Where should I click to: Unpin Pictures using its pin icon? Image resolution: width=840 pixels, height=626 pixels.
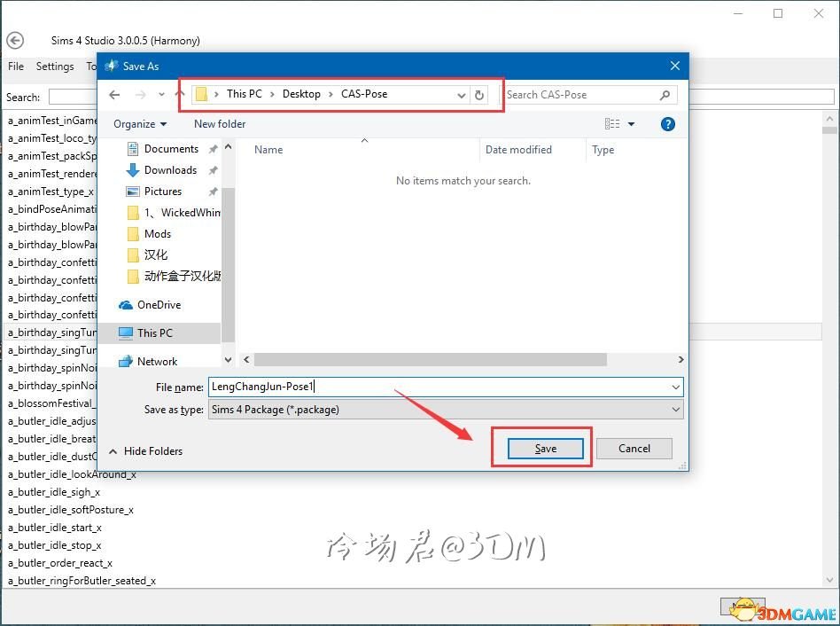click(x=213, y=192)
